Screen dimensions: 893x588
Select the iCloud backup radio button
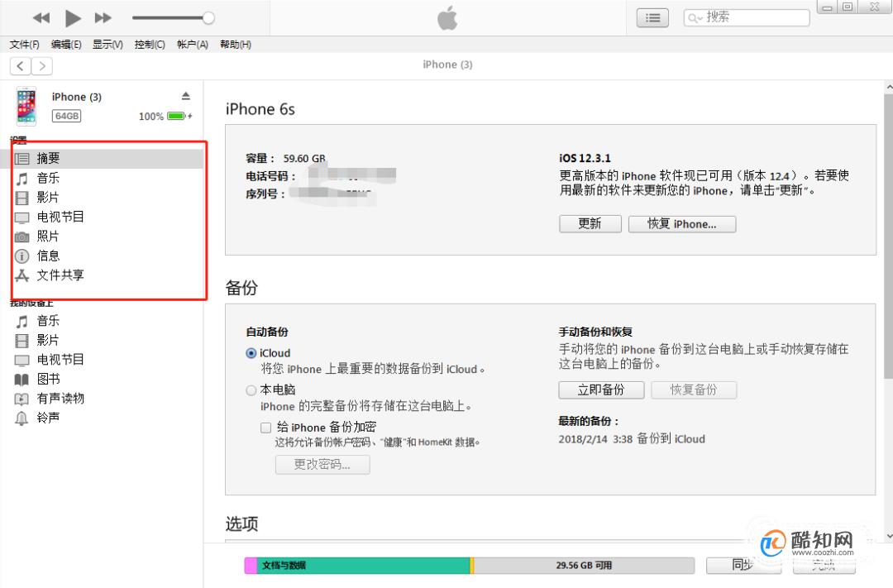[251, 353]
